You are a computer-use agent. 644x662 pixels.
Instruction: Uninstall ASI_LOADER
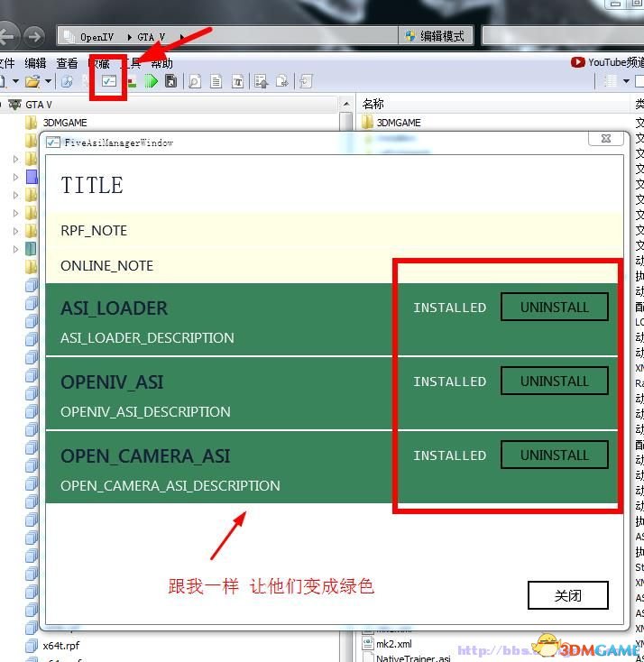coord(554,307)
